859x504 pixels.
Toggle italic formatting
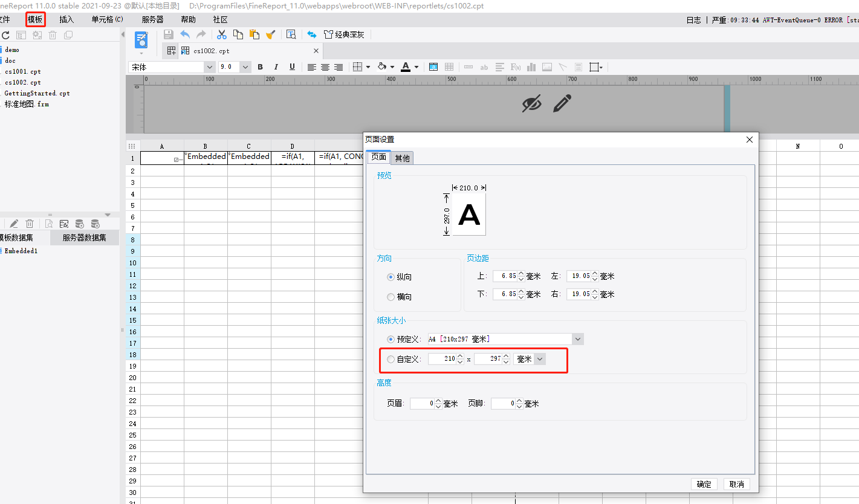pyautogui.click(x=276, y=67)
